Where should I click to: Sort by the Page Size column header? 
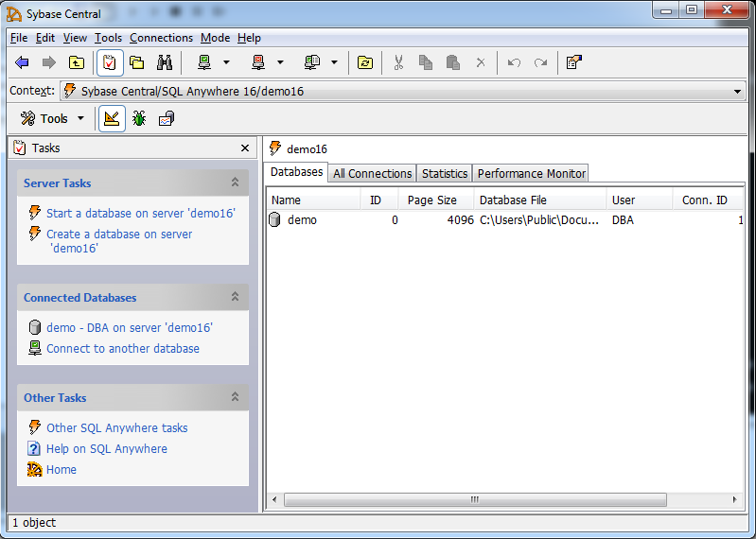click(x=436, y=200)
